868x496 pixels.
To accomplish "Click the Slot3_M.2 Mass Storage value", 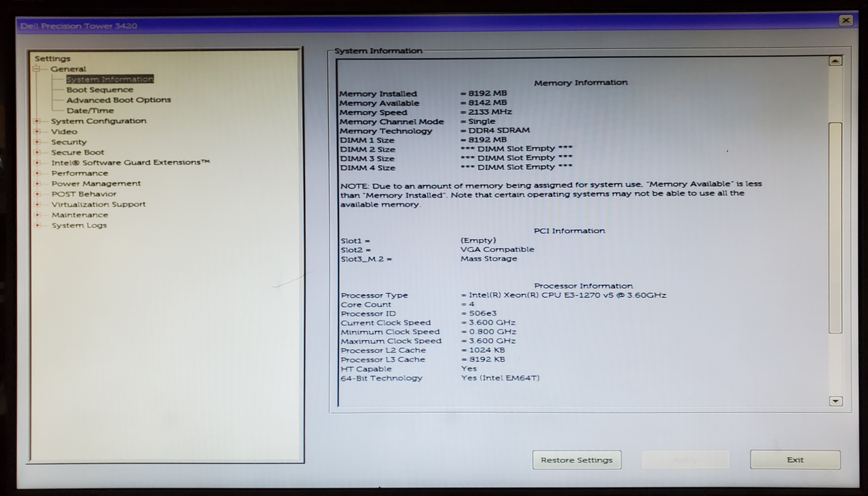I will (x=489, y=259).
